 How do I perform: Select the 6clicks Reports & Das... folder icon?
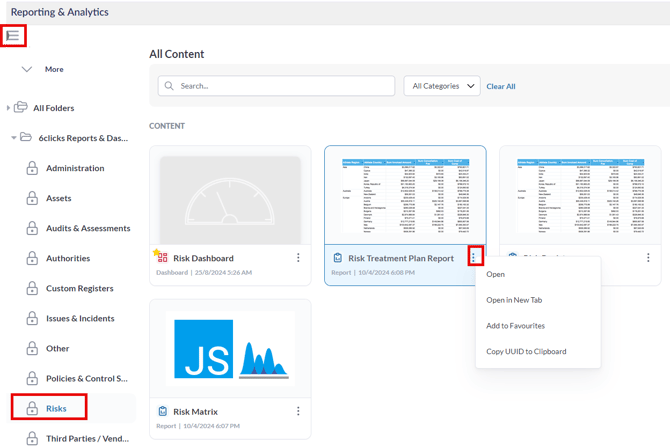pyautogui.click(x=26, y=137)
